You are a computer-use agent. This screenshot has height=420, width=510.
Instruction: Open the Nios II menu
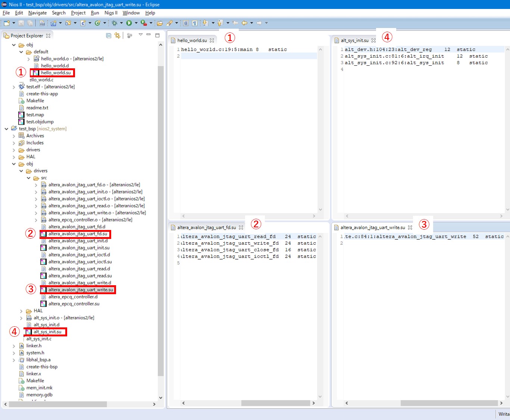point(111,13)
